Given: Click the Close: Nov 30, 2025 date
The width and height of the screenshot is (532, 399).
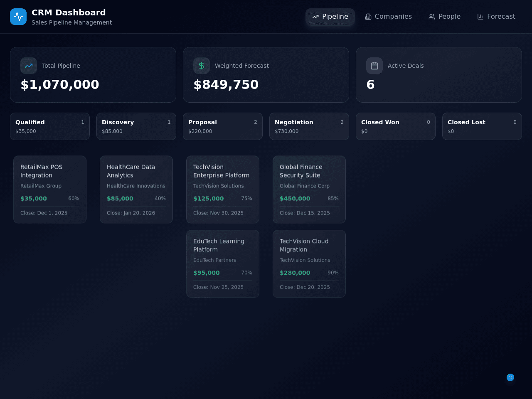Looking at the screenshot, I should 218,213.
